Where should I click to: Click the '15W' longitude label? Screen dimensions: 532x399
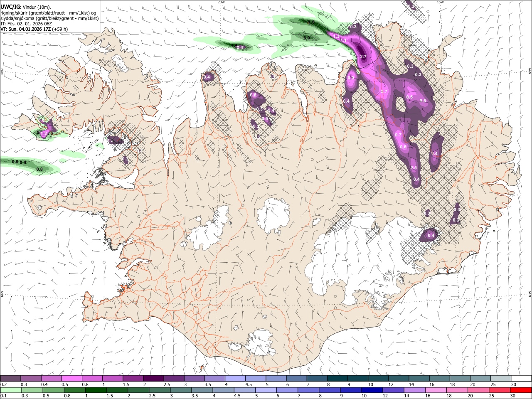440,2
